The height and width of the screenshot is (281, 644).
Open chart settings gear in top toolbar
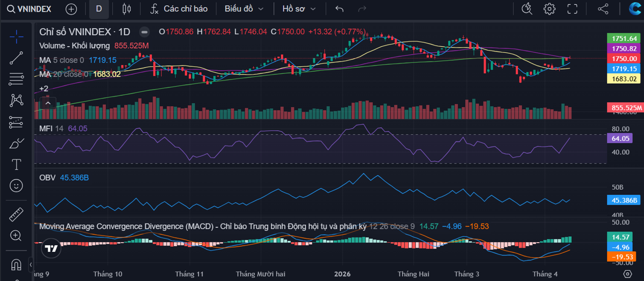coord(550,9)
